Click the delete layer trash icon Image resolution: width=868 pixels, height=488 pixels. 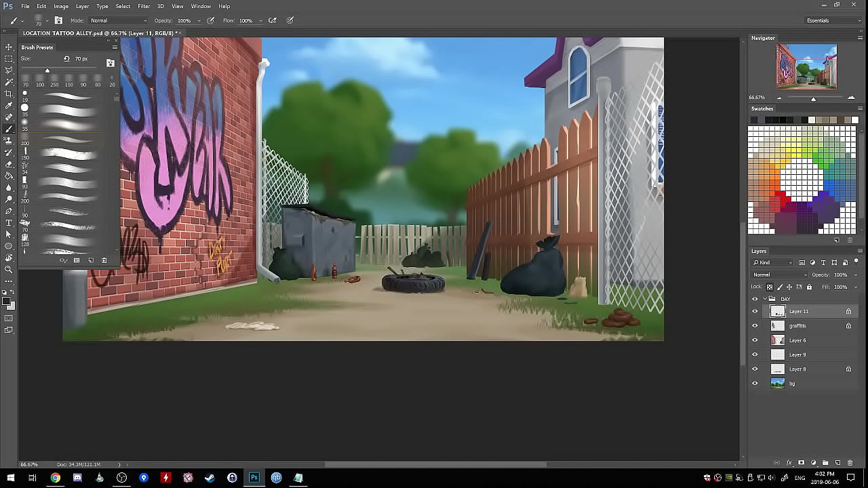point(850,463)
